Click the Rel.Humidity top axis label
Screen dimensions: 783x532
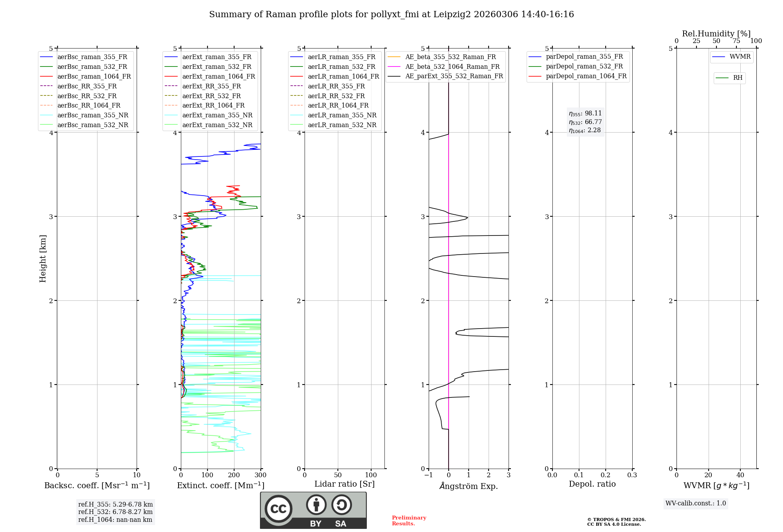pos(716,34)
